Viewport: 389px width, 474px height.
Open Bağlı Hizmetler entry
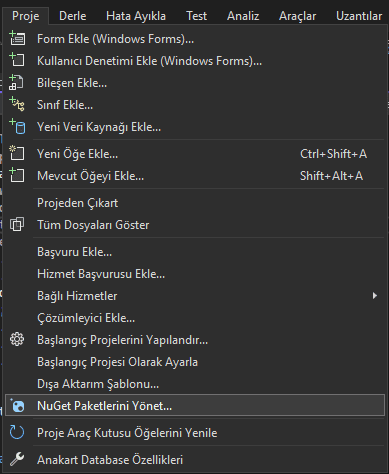[195, 296]
